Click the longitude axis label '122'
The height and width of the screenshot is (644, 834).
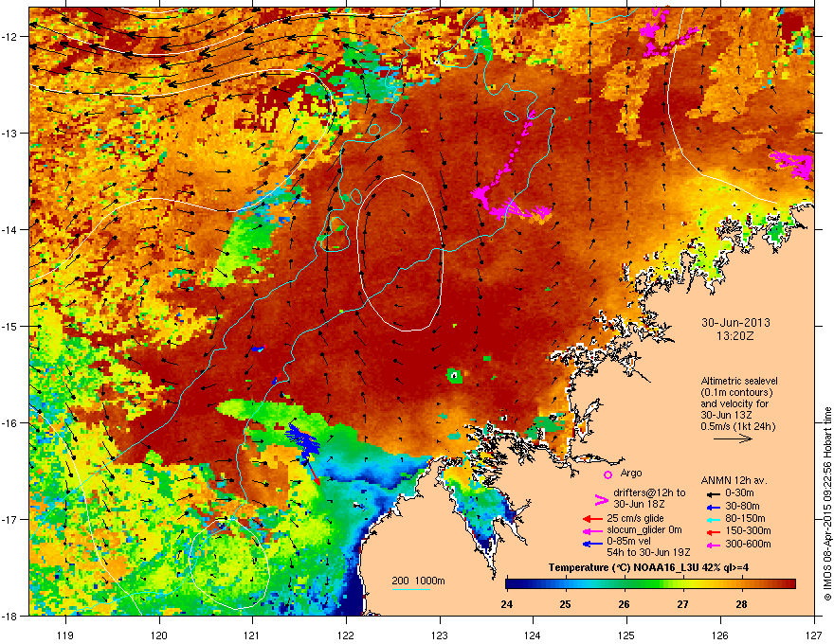coord(346,635)
